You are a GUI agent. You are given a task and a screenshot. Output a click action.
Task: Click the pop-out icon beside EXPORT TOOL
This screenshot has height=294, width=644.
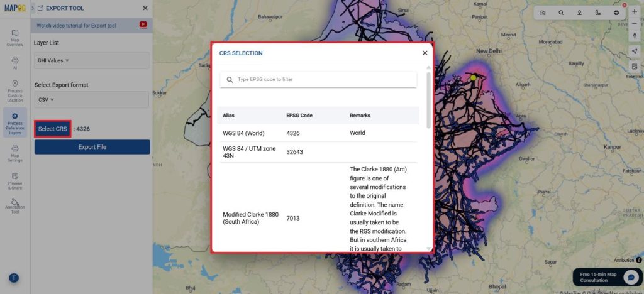click(40, 8)
